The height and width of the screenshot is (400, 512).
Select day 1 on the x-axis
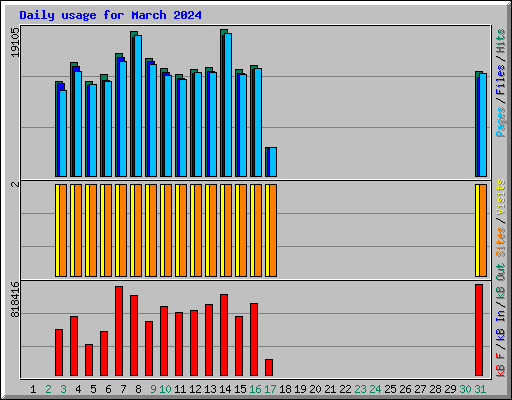(x=33, y=389)
